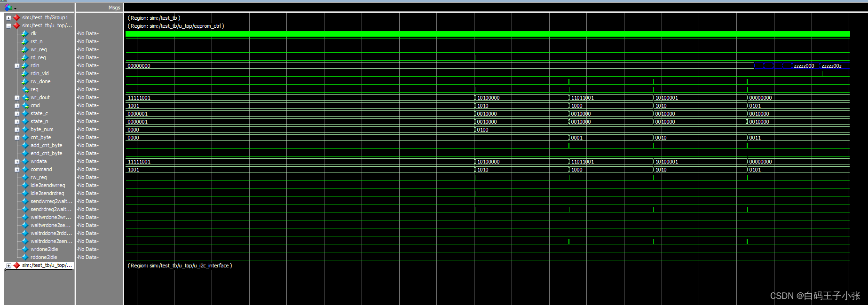868x305 pixels.
Task: Click the zzzzz000 value on rdin waveform
Action: click(x=804, y=66)
